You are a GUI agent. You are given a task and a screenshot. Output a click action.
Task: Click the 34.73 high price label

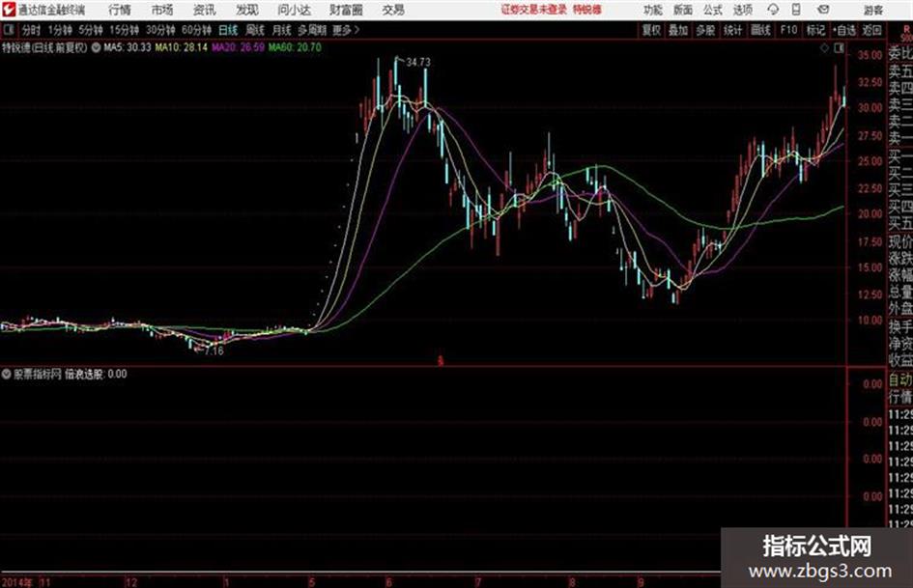click(x=418, y=63)
